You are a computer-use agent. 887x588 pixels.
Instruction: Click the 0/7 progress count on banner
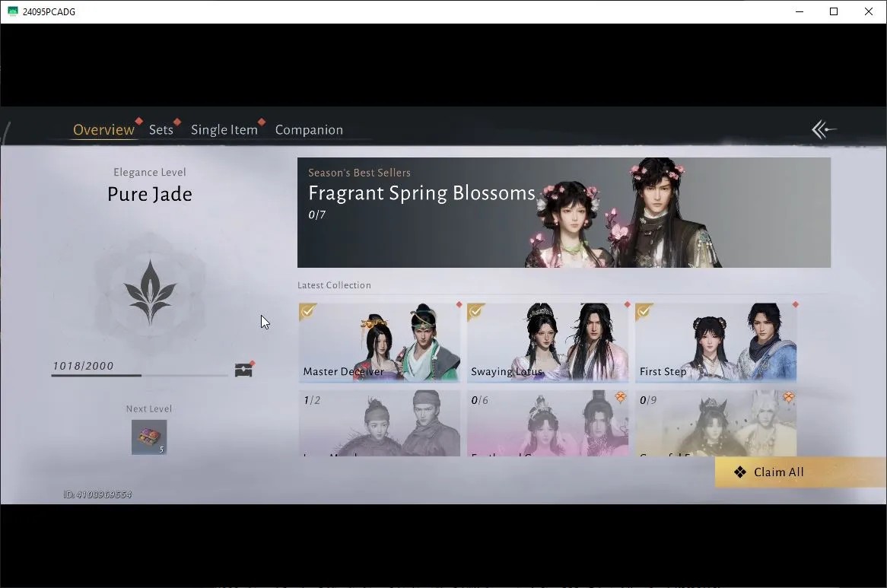pos(316,215)
